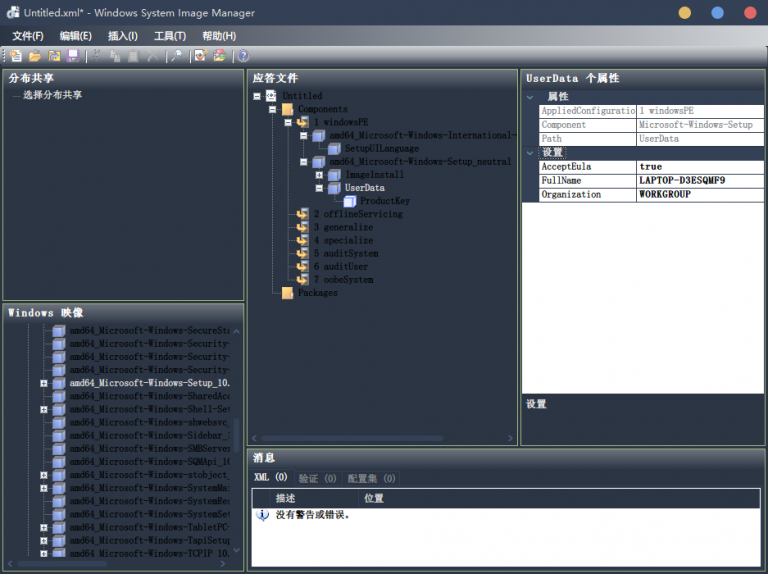Click the Validate Answer File toolbar icon
The width and height of the screenshot is (768, 574).
click(x=200, y=56)
